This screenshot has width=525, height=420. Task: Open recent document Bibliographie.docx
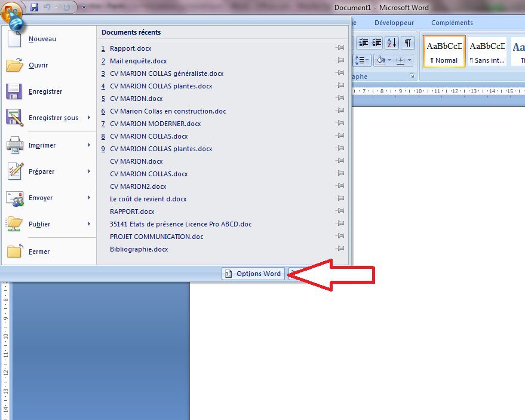139,249
